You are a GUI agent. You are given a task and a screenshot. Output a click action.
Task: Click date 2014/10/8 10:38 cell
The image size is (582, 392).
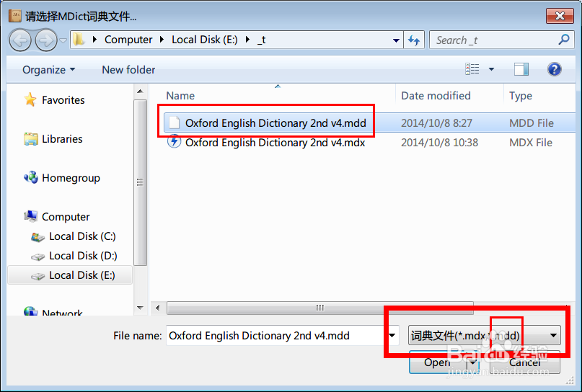[x=439, y=143]
